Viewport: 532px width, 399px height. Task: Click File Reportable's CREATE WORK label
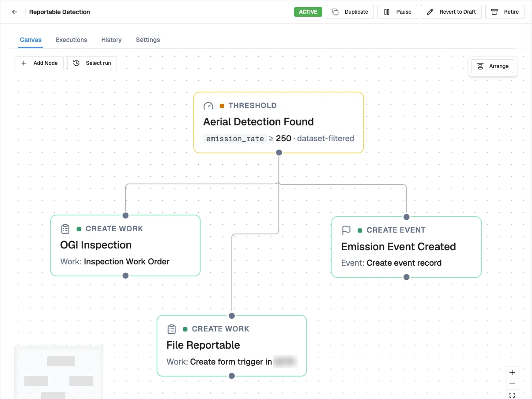click(221, 329)
